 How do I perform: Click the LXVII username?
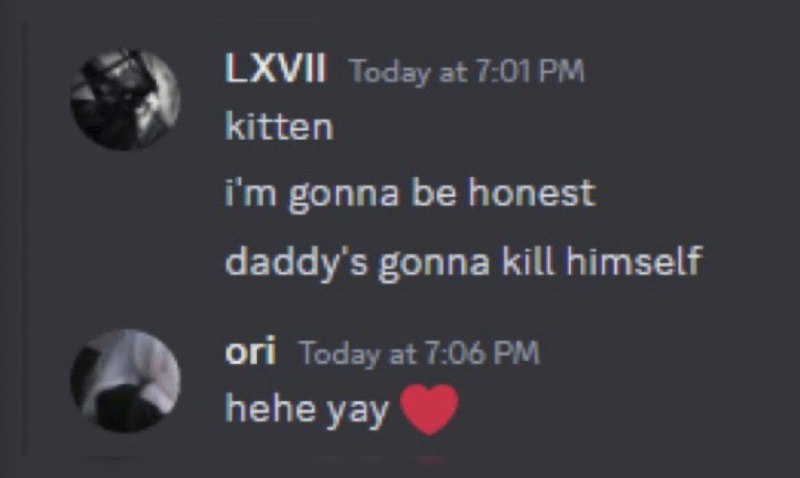pos(275,68)
